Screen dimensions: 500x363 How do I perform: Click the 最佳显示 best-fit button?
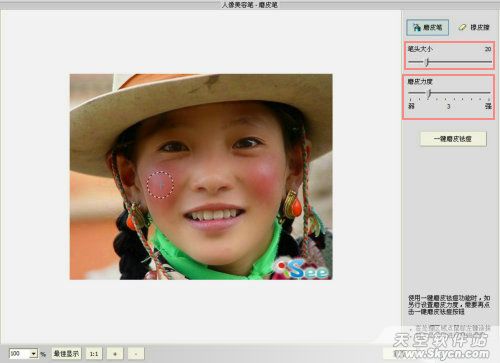(66, 354)
